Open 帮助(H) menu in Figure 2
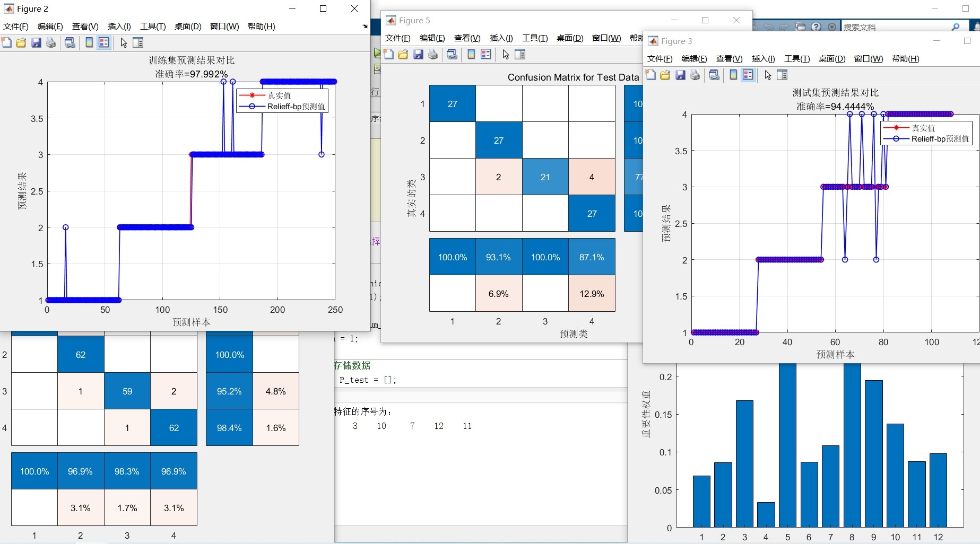This screenshot has width=980, height=544. [x=262, y=27]
